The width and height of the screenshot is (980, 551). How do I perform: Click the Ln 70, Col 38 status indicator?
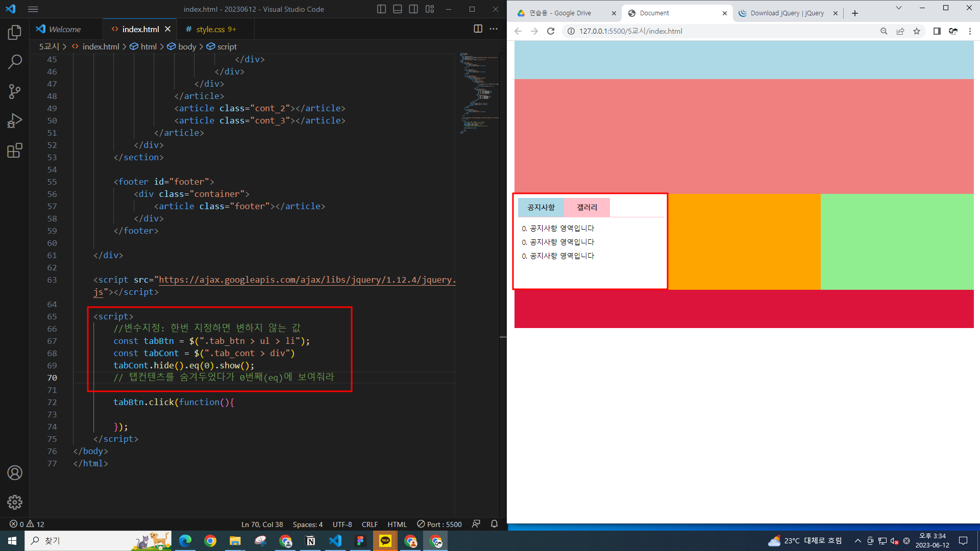click(x=262, y=524)
